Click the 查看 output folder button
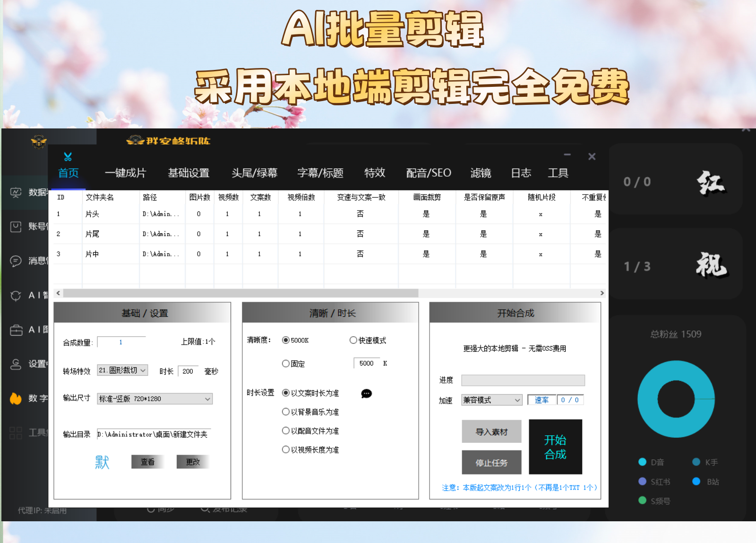 [x=147, y=462]
